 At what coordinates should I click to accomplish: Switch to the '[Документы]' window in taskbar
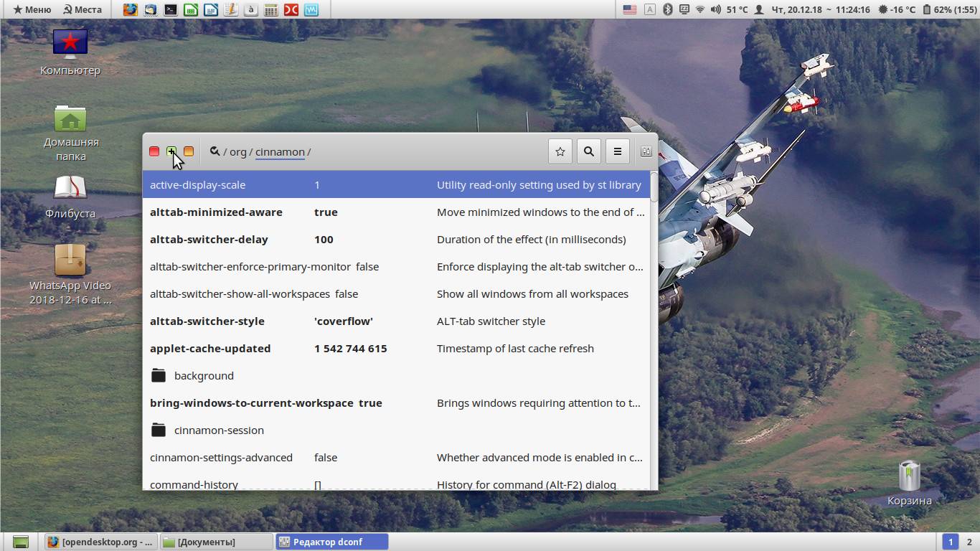click(216, 542)
